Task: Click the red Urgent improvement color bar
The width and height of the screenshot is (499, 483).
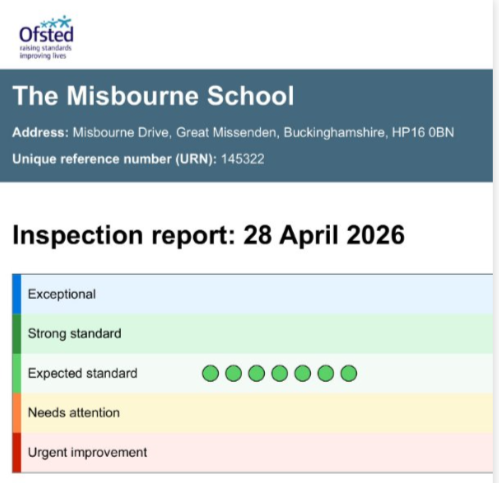Action: (x=17, y=453)
